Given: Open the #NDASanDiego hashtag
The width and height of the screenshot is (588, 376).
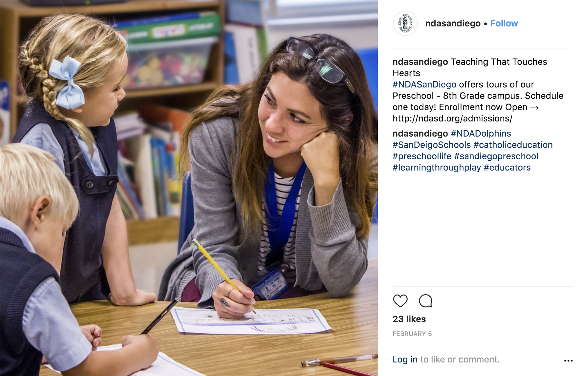Looking at the screenshot, I should click(424, 84).
